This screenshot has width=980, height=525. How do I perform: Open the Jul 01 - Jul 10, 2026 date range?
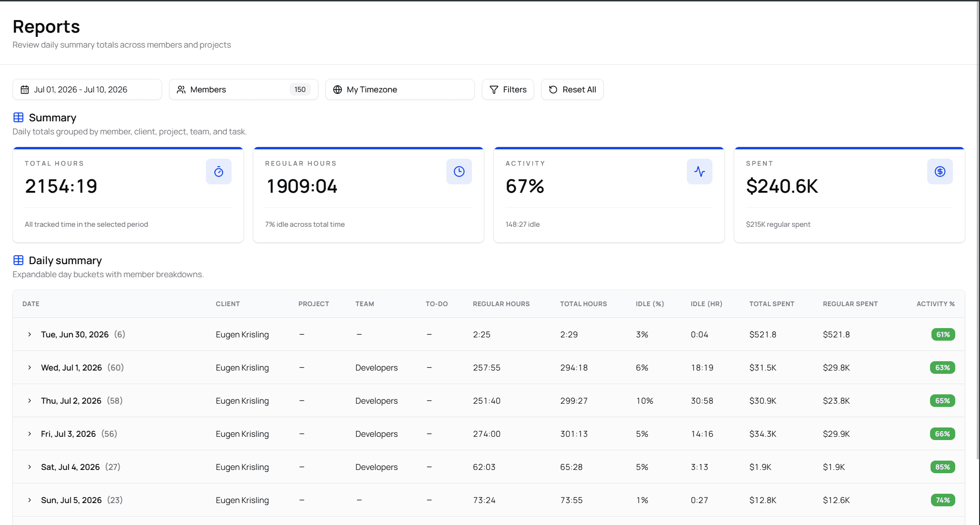pyautogui.click(x=87, y=89)
